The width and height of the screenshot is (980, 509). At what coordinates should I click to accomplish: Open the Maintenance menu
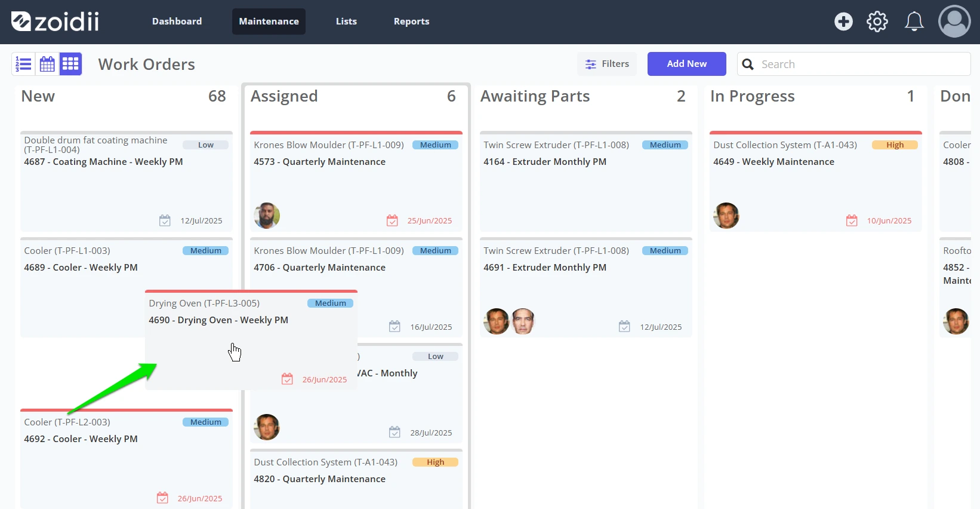(269, 22)
